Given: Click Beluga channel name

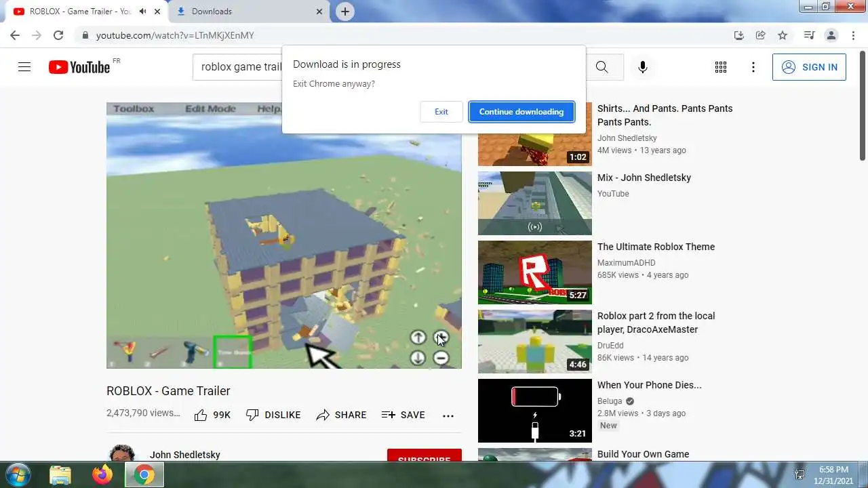Looking at the screenshot, I should [x=610, y=401].
